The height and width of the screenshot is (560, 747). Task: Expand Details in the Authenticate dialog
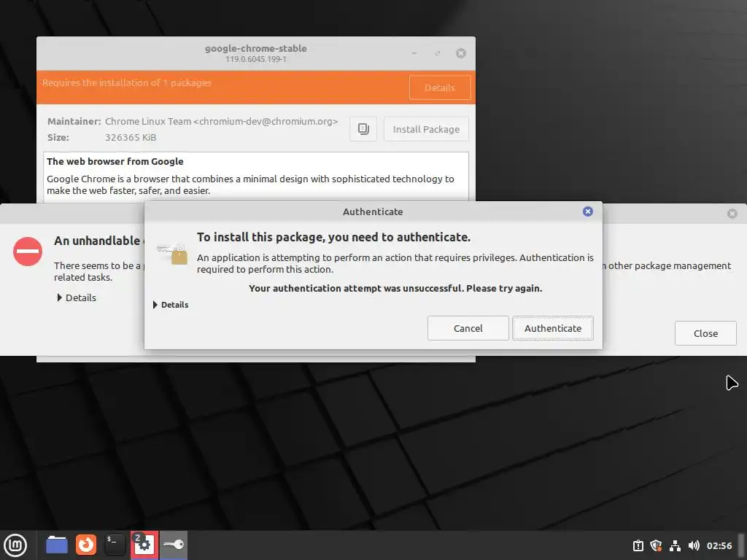[x=171, y=305]
